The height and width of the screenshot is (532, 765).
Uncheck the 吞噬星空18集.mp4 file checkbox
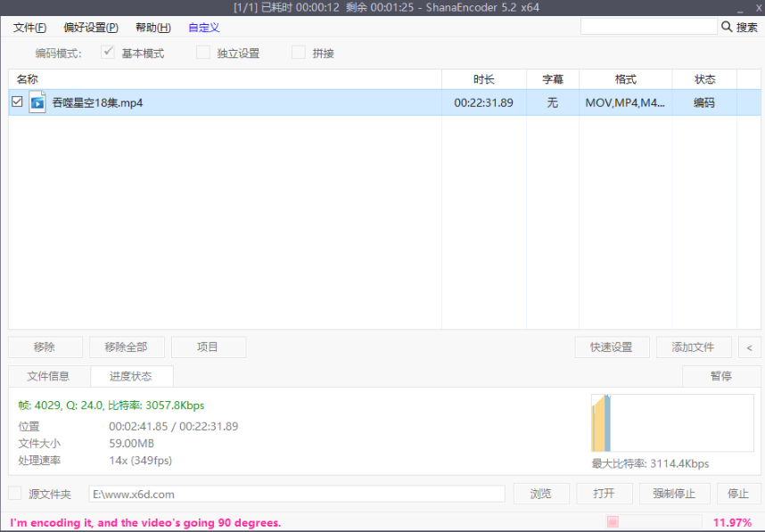click(15, 102)
